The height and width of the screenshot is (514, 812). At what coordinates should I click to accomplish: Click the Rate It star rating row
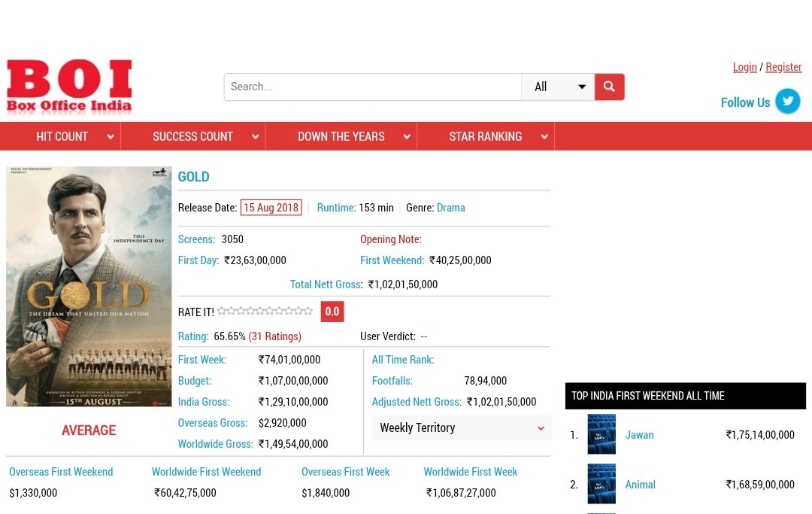click(265, 311)
